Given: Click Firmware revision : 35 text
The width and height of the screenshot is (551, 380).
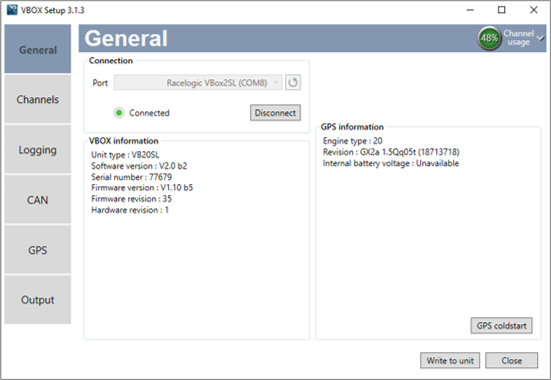Looking at the screenshot, I should [131, 199].
